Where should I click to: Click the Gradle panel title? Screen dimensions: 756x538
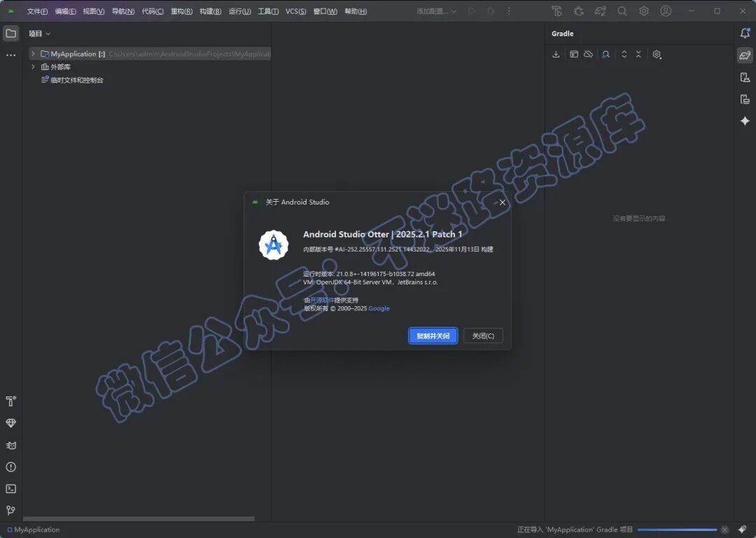click(x=562, y=34)
